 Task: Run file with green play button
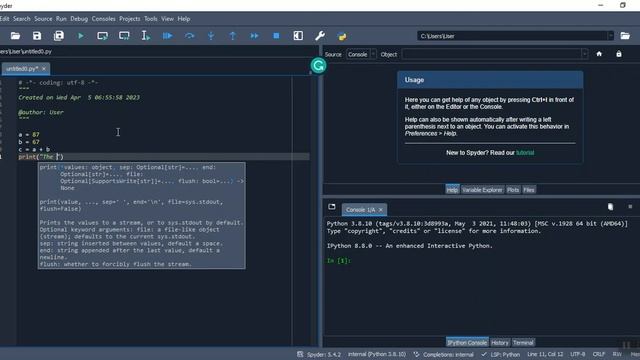(81, 36)
